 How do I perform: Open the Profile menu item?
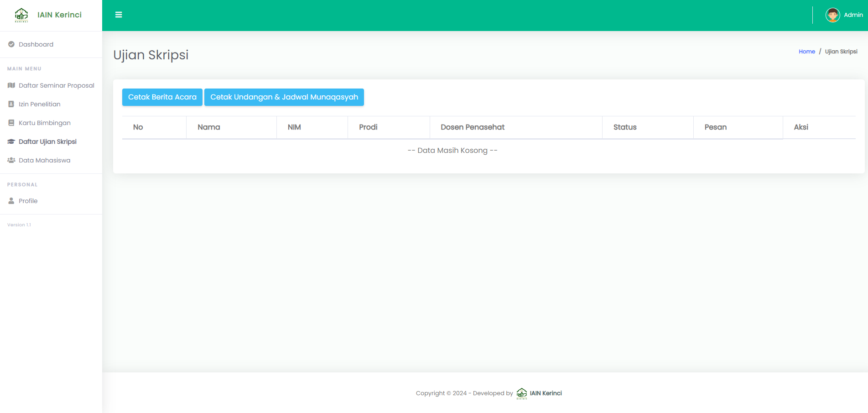point(51,201)
